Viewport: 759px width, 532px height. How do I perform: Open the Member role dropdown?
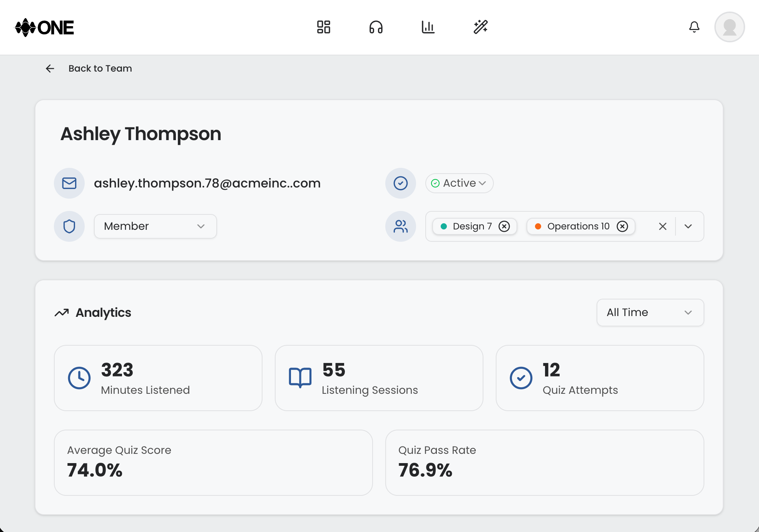tap(155, 226)
